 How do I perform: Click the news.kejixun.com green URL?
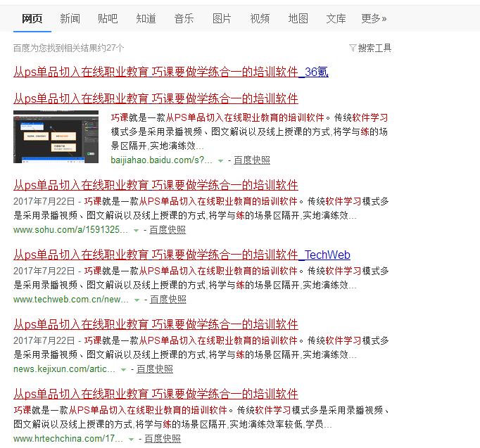click(x=64, y=369)
